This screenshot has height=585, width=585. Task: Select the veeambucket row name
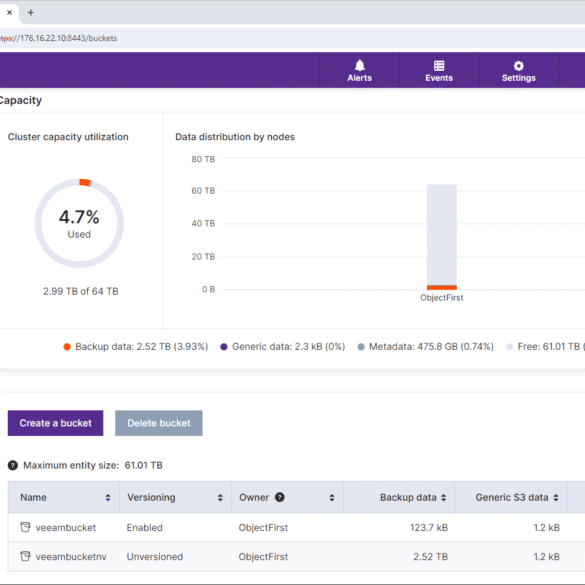(66, 528)
